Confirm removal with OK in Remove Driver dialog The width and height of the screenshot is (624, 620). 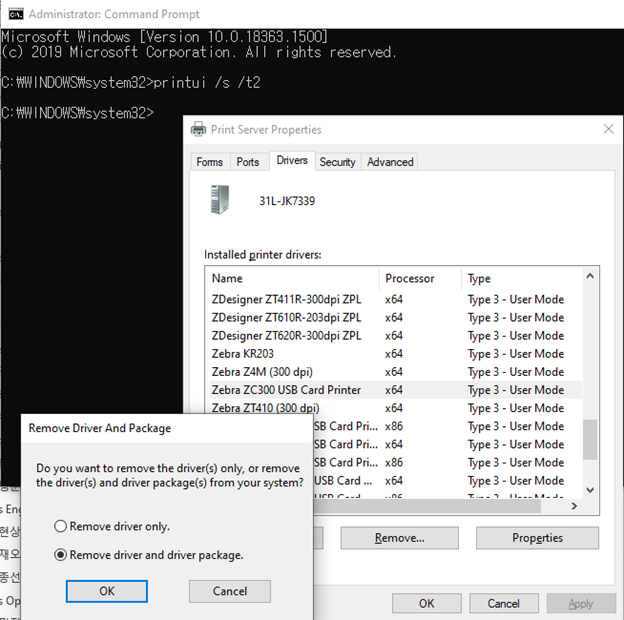click(107, 591)
